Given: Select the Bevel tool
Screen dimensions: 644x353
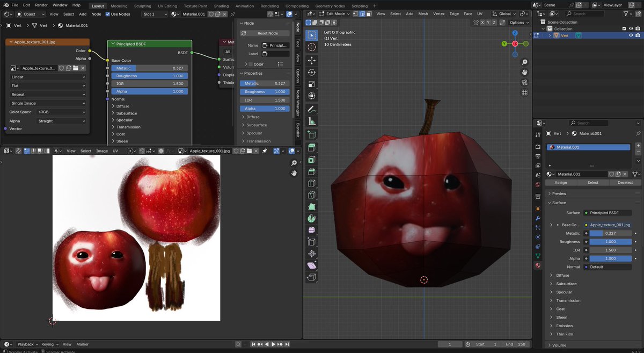Looking at the screenshot, I should (312, 172).
